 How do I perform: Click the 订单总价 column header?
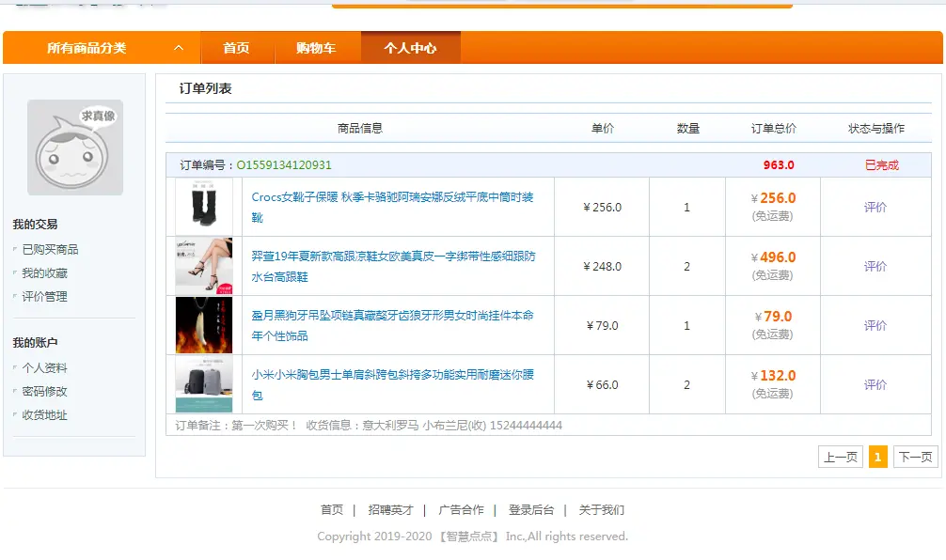774,129
